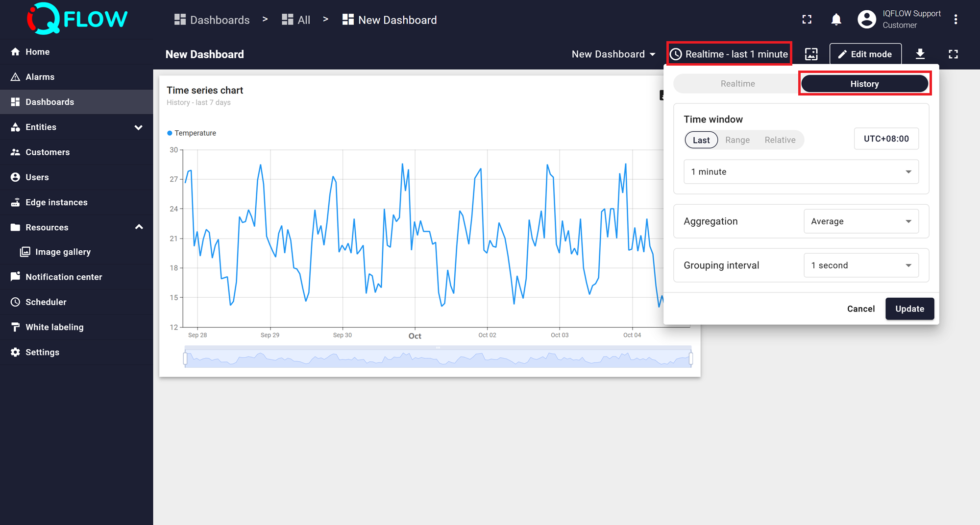Select the Range time window option
Screen dimensions: 980x525
[737, 140]
